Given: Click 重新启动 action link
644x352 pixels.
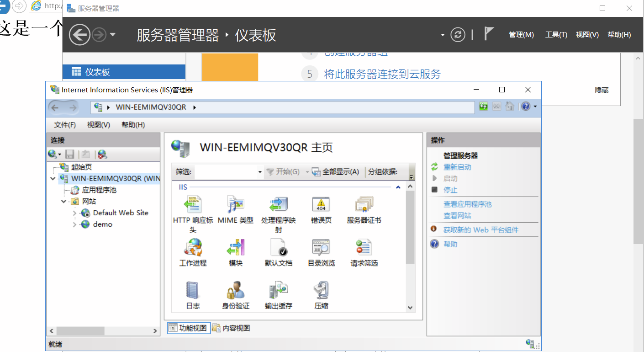Looking at the screenshot, I should 457,167.
